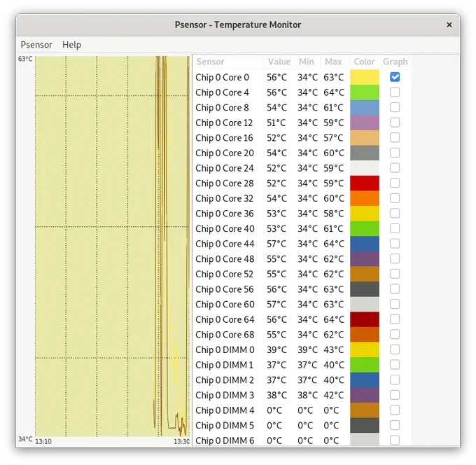Change the green swatch for DIMM 1
This screenshot has height=465, width=476.
point(365,365)
